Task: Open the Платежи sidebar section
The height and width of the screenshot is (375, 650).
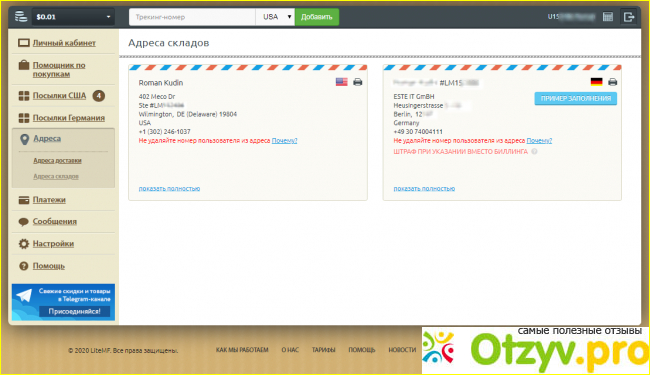Action: pos(49,200)
